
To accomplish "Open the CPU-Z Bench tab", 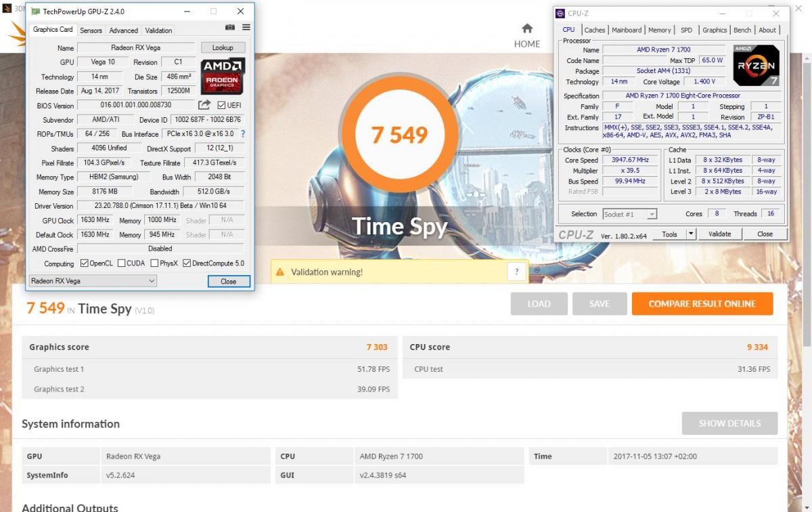I will pos(742,30).
